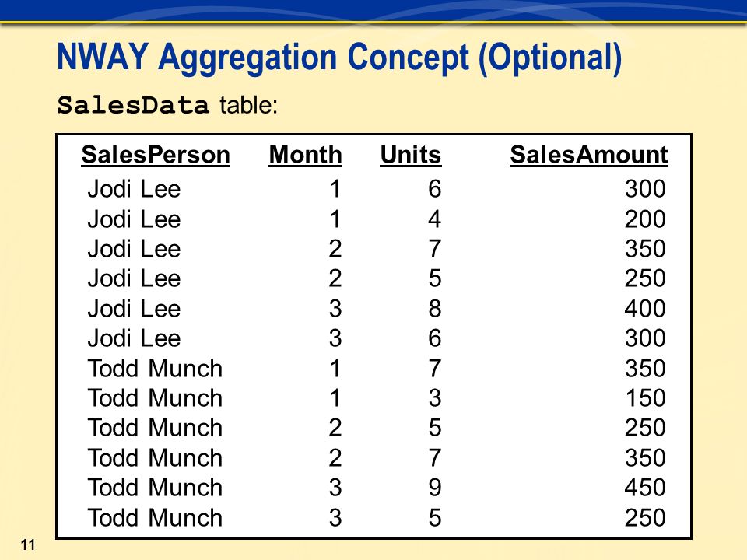Screen dimensions: 747x560
Task: Click the Units value 4
Action: (434, 219)
